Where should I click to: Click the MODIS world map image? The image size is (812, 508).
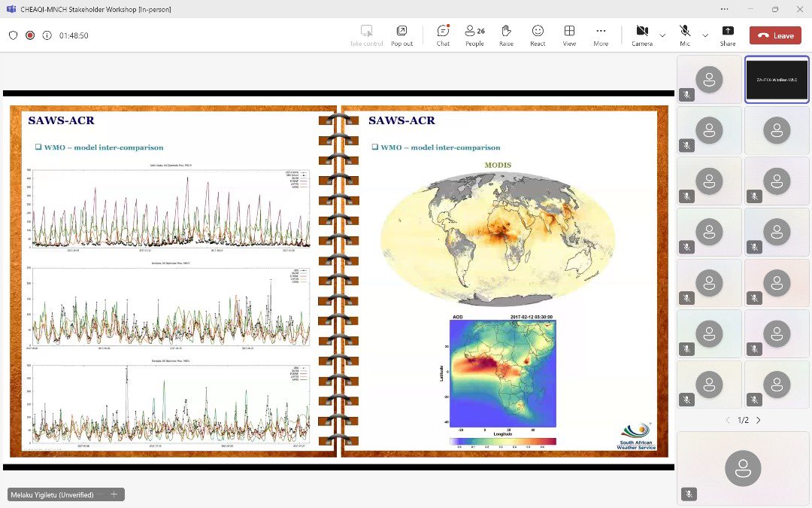[498, 239]
